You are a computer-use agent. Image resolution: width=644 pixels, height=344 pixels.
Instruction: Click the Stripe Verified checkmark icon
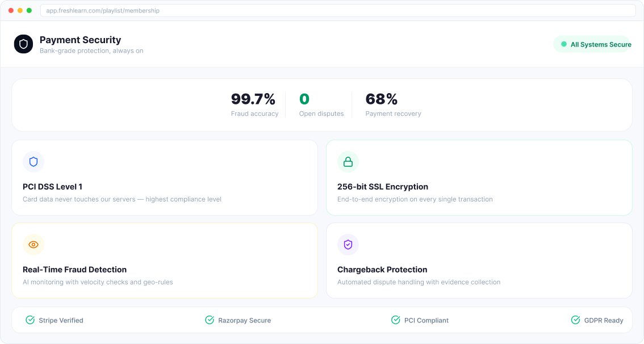[30, 320]
